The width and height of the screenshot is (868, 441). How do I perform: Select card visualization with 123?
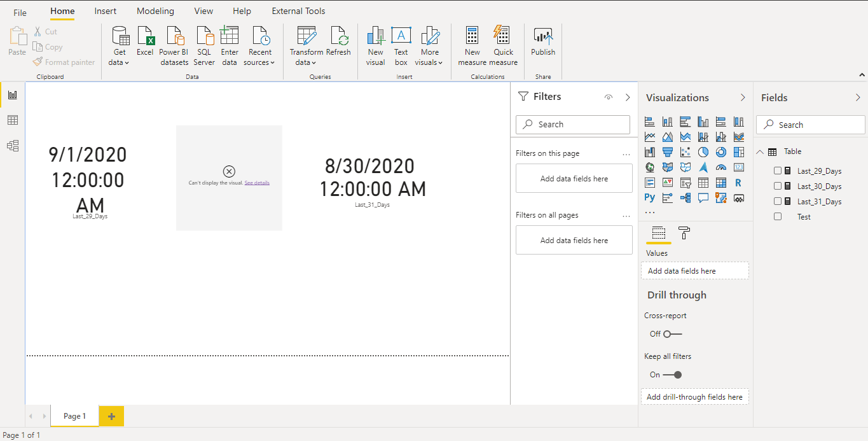click(739, 167)
